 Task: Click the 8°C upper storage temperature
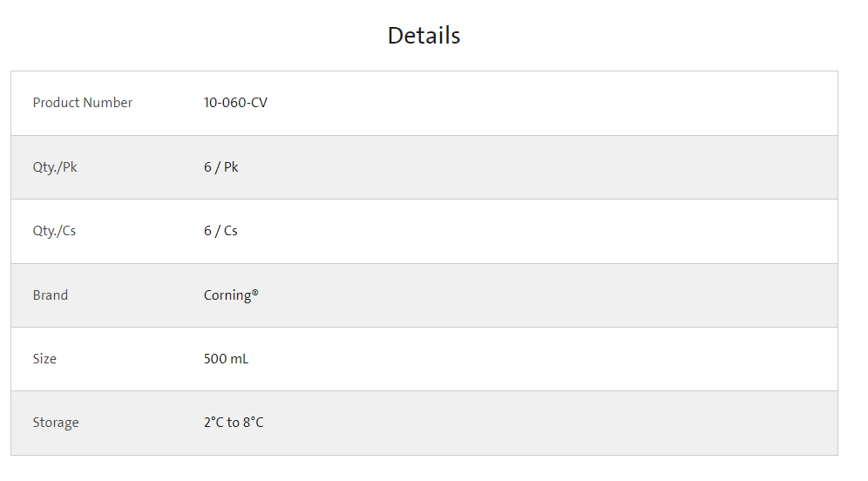tap(254, 423)
